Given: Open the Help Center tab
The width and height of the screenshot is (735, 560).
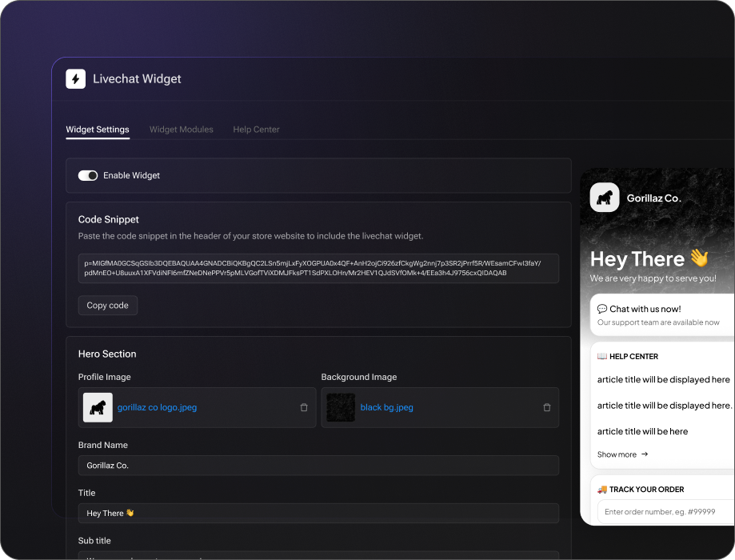Looking at the screenshot, I should (256, 130).
